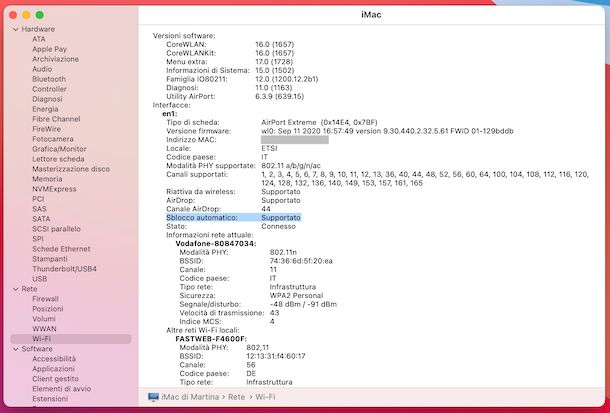610x413 pixels.
Task: Click the iMac window title
Action: pyautogui.click(x=371, y=15)
